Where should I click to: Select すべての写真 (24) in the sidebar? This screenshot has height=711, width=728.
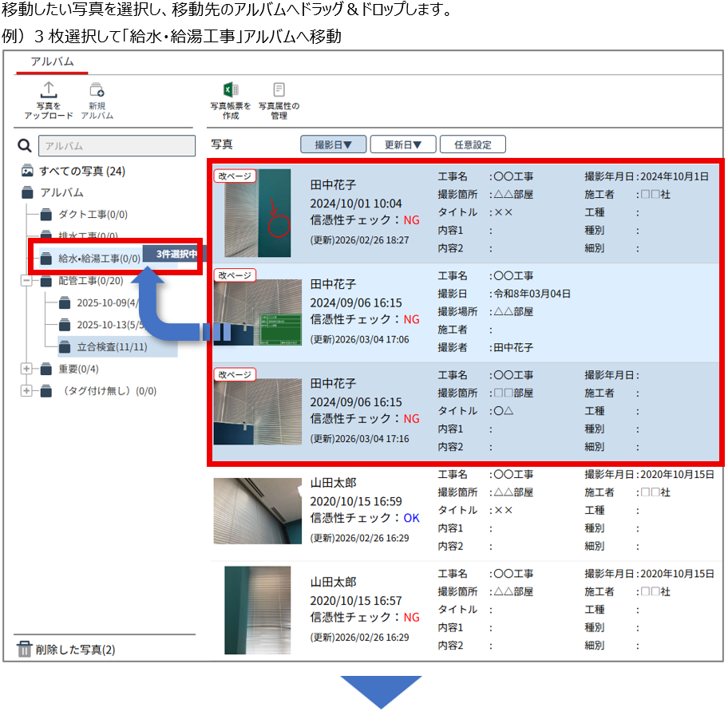tap(81, 171)
